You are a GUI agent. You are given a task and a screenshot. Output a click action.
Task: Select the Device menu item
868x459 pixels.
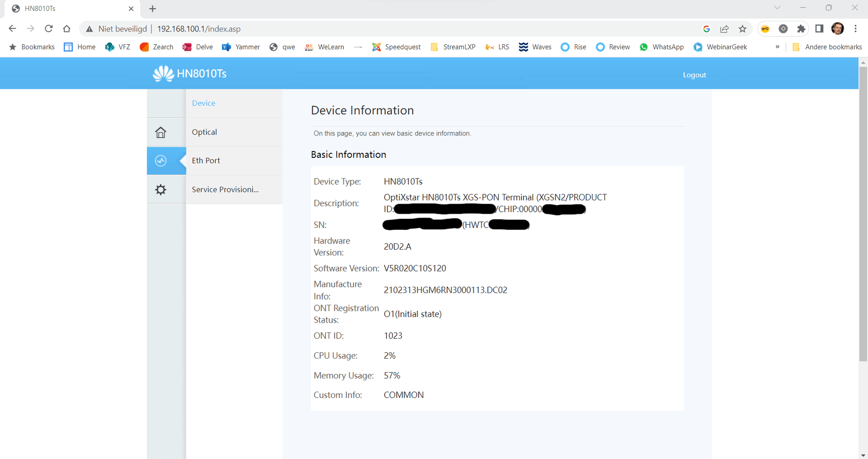[234, 104]
